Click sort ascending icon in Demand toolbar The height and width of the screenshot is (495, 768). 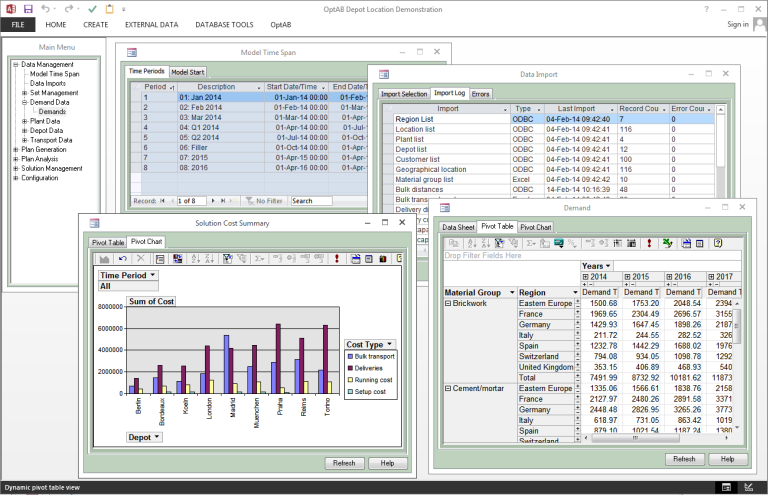472,243
